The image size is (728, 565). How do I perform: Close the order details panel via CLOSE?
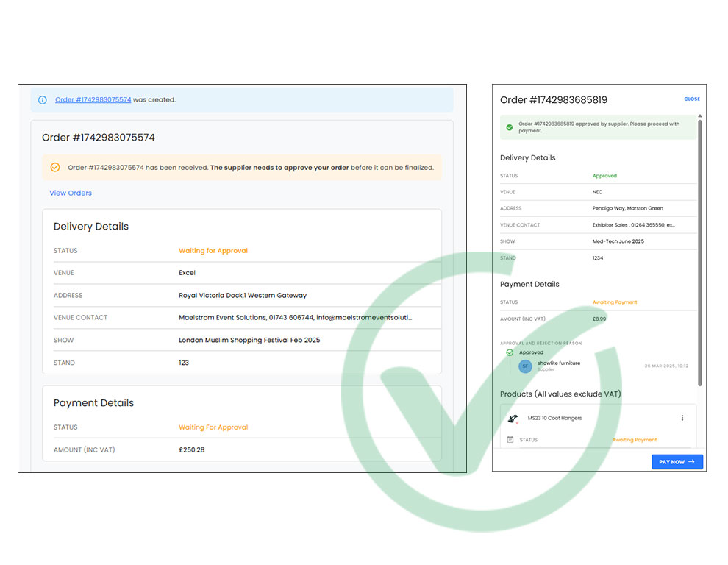pyautogui.click(x=691, y=99)
